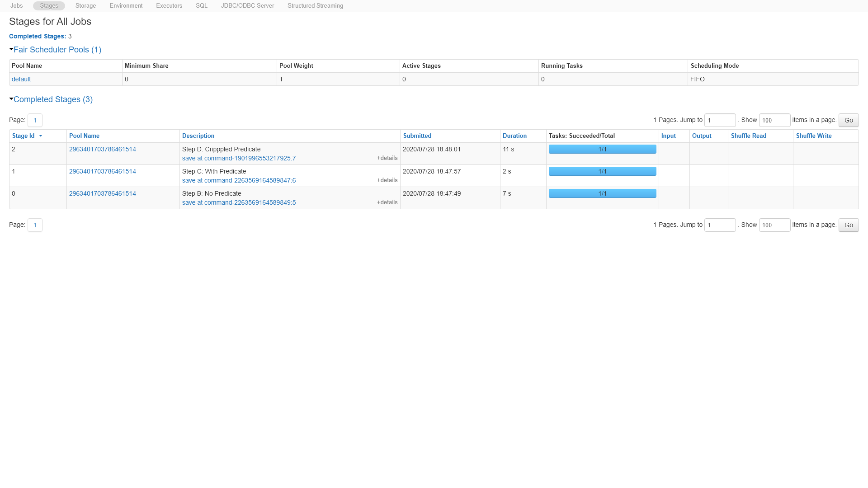The height and width of the screenshot is (488, 868).
Task: Sort stages by Pool Name header
Action: pyautogui.click(x=85, y=136)
